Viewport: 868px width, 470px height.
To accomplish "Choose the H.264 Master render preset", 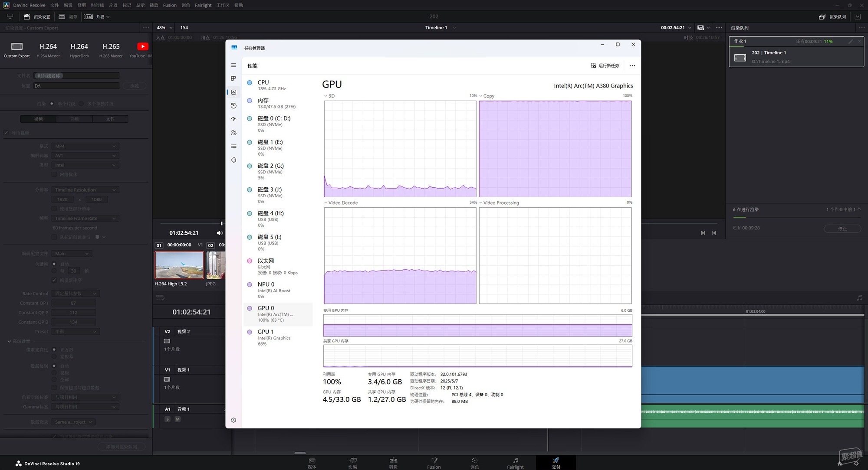I will [48, 50].
